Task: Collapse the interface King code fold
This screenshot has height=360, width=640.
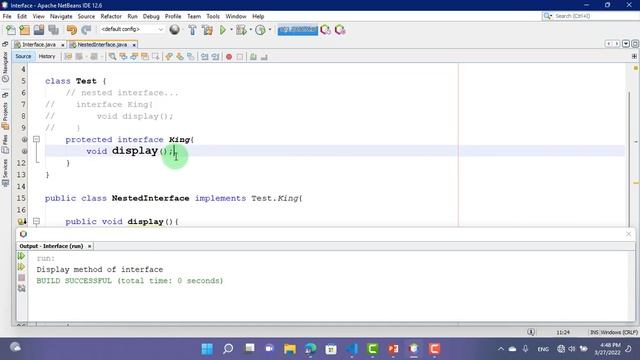Action: pos(36,139)
